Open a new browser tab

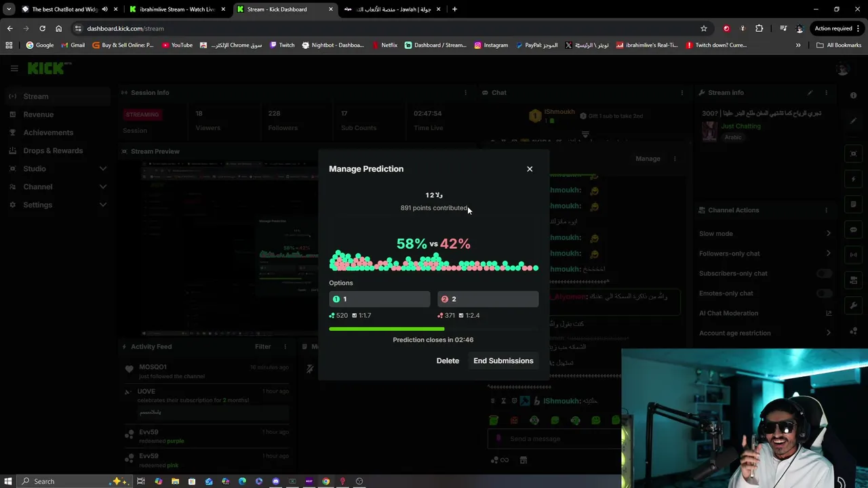pyautogui.click(x=454, y=9)
